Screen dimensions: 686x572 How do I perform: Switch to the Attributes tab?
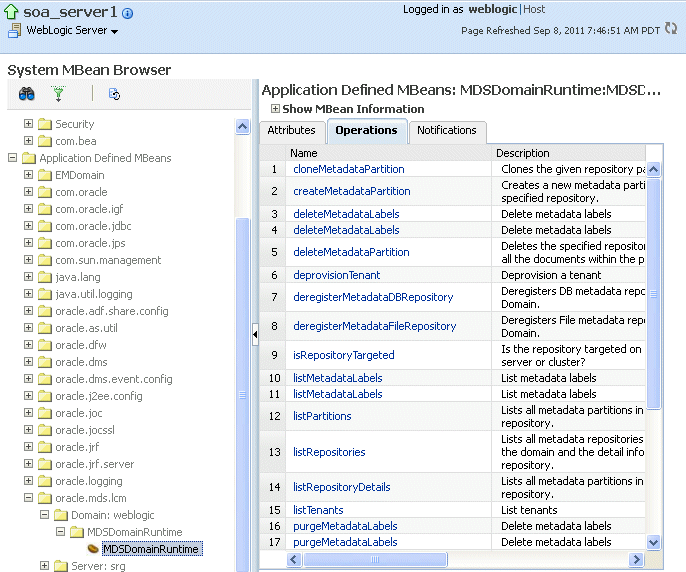[x=291, y=130]
